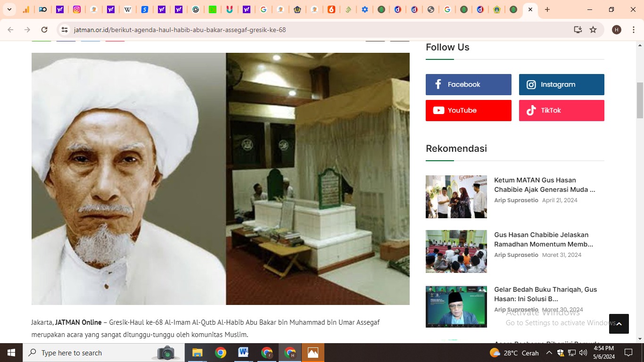Open File Explorer from the taskbar
Image resolution: width=644 pixels, height=362 pixels.
pos(197,353)
